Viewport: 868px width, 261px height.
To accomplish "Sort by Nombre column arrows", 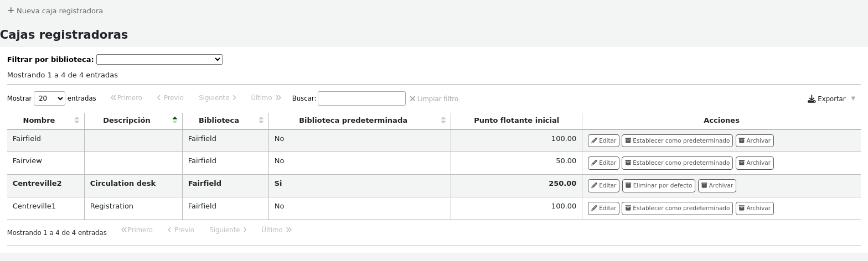I will click(76, 121).
